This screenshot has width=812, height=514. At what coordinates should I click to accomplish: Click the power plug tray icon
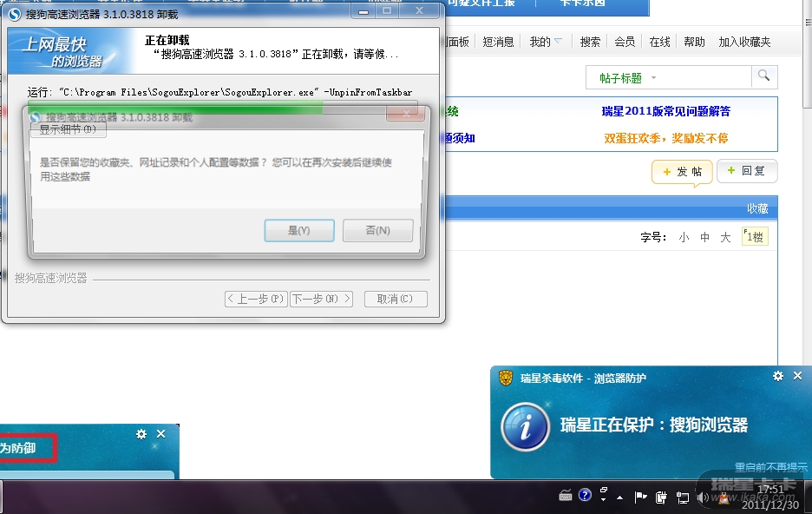(661, 498)
